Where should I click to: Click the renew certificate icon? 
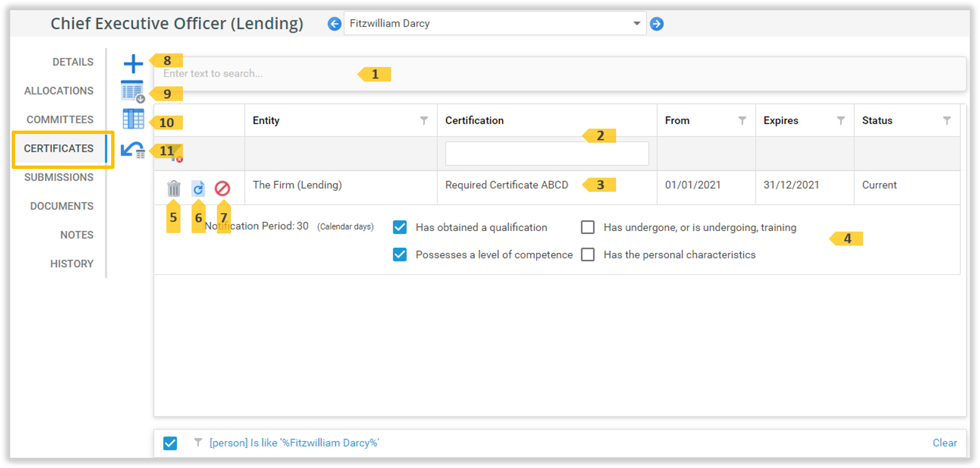click(198, 188)
